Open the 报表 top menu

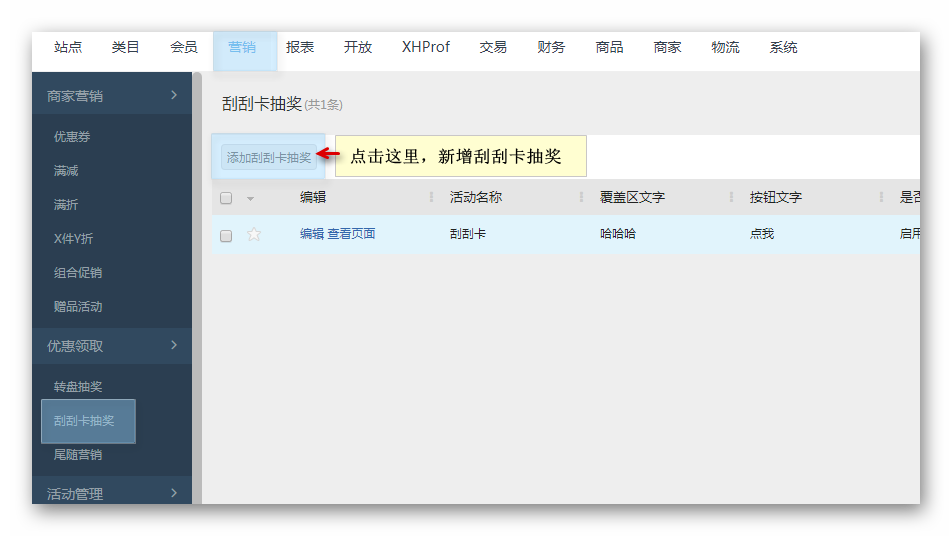click(300, 47)
